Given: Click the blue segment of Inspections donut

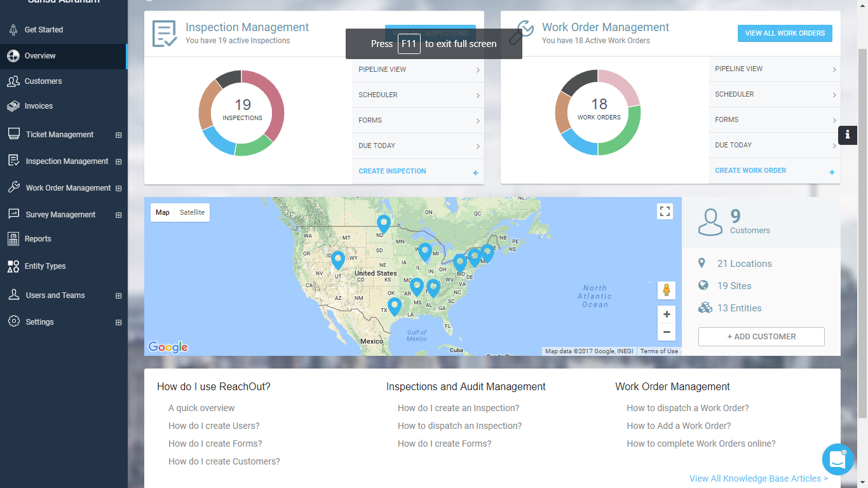Looking at the screenshot, I should tap(217, 142).
